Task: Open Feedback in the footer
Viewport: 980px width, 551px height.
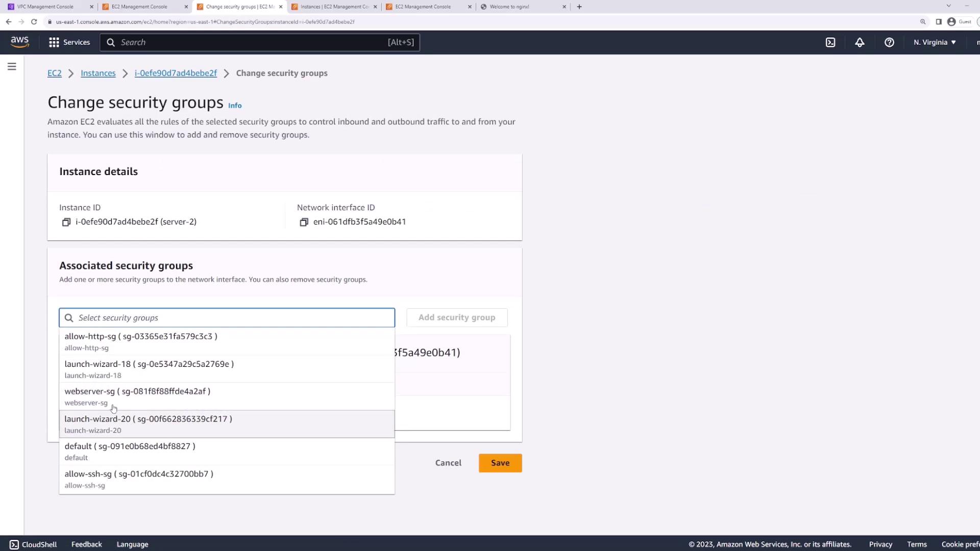Action: coord(87,544)
